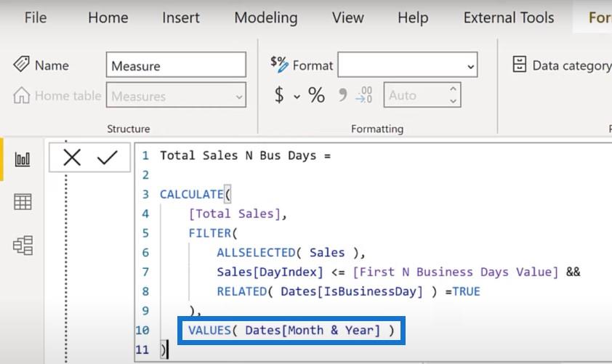
Task: Open the File menu
Action: [x=36, y=17]
